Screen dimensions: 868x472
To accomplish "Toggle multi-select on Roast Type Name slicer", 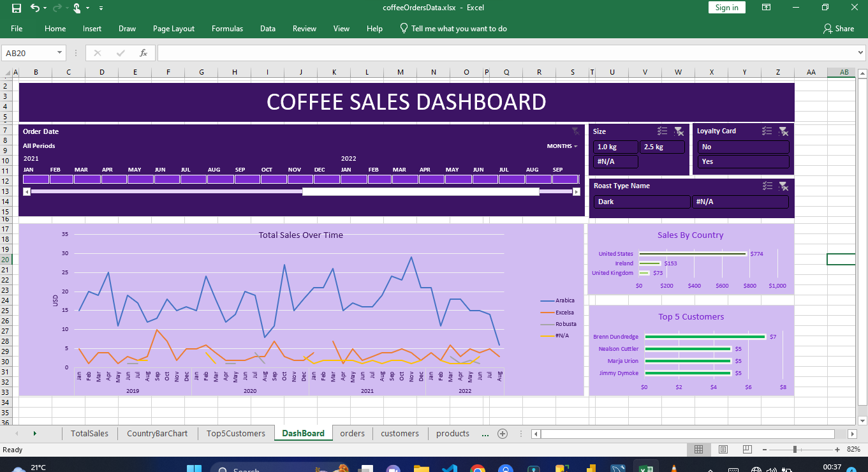I will coord(767,186).
